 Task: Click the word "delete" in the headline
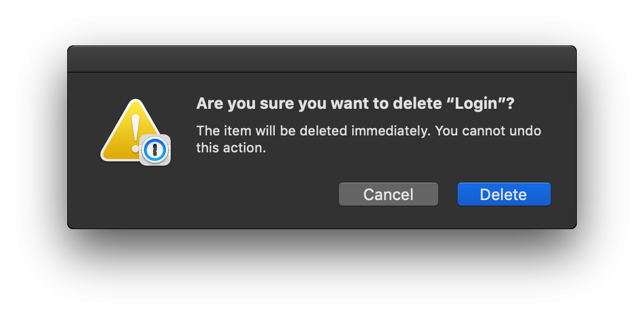coord(420,104)
